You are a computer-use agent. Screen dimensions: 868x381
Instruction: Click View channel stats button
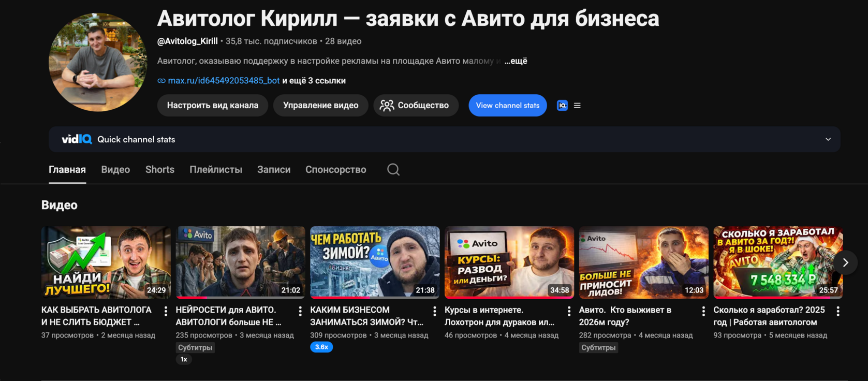[508, 106]
